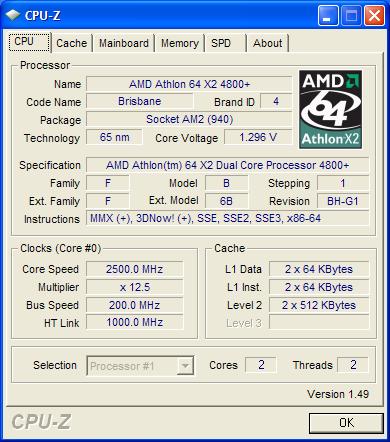The width and height of the screenshot is (390, 442).
Task: Click the Version 1.49 text
Action: (338, 394)
